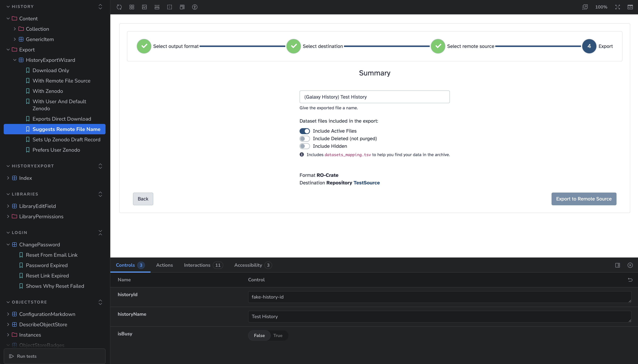Image resolution: width=638 pixels, height=364 pixels.
Task: Toggle the outline tool icon
Action: pyautogui.click(x=170, y=7)
